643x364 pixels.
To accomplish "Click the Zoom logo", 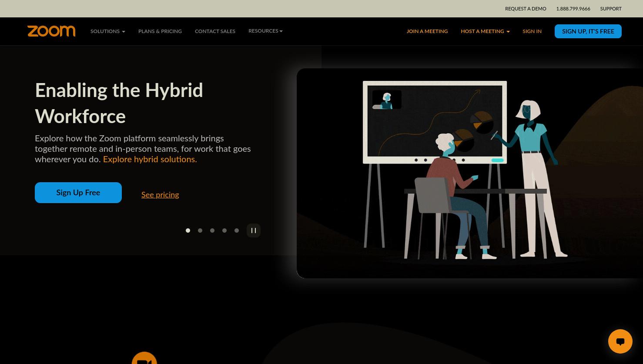I will 51,31.
